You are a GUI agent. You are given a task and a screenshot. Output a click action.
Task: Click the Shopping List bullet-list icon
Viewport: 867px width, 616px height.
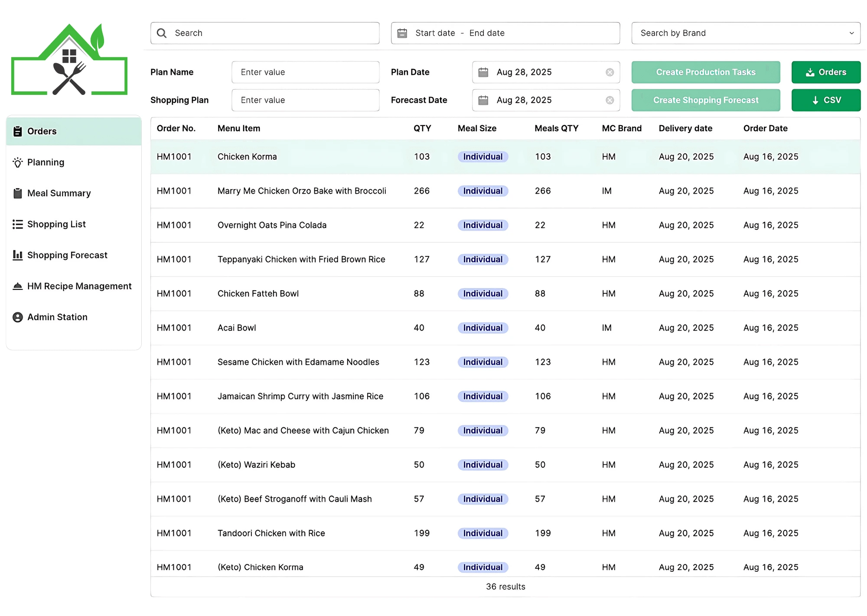pyautogui.click(x=18, y=224)
